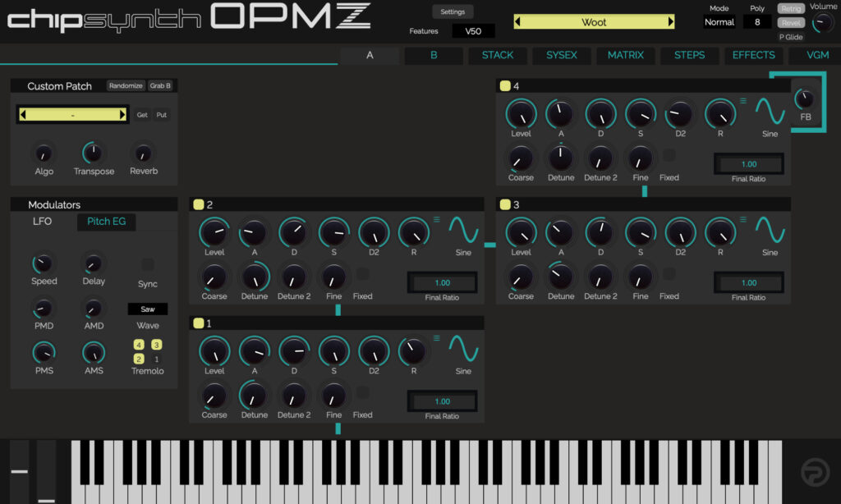Toggle operator 3 enable square
The width and height of the screenshot is (841, 504).
(x=505, y=204)
